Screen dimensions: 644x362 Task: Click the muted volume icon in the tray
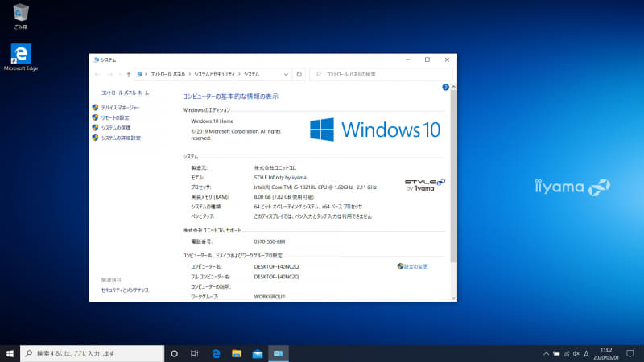576,353
